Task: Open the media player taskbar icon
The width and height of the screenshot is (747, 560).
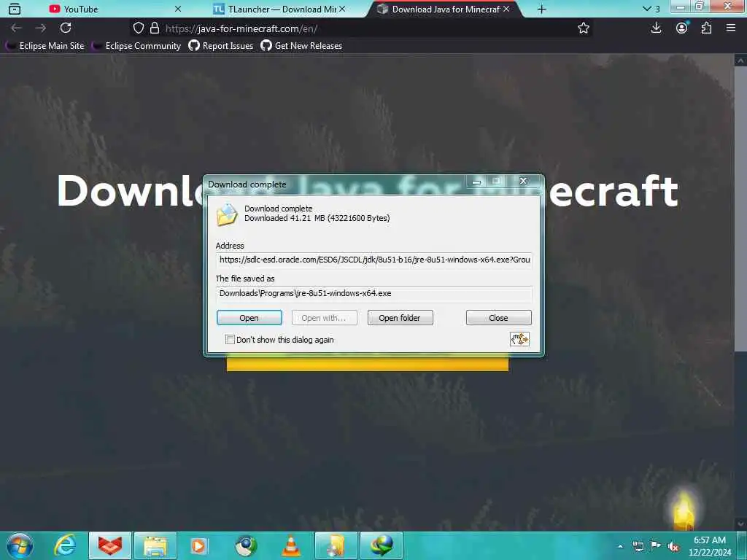Action: coord(199,545)
